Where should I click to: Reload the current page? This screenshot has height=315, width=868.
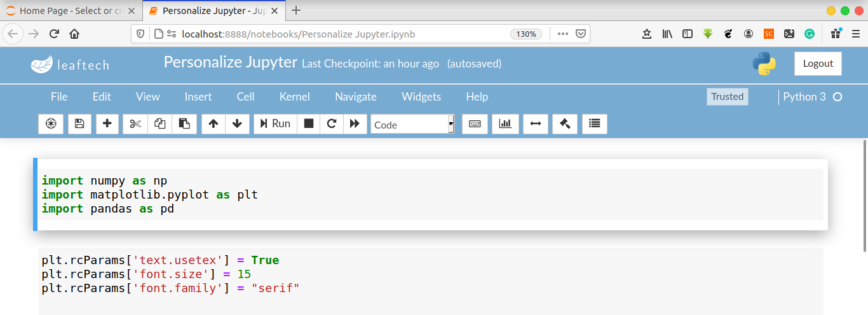click(x=54, y=34)
